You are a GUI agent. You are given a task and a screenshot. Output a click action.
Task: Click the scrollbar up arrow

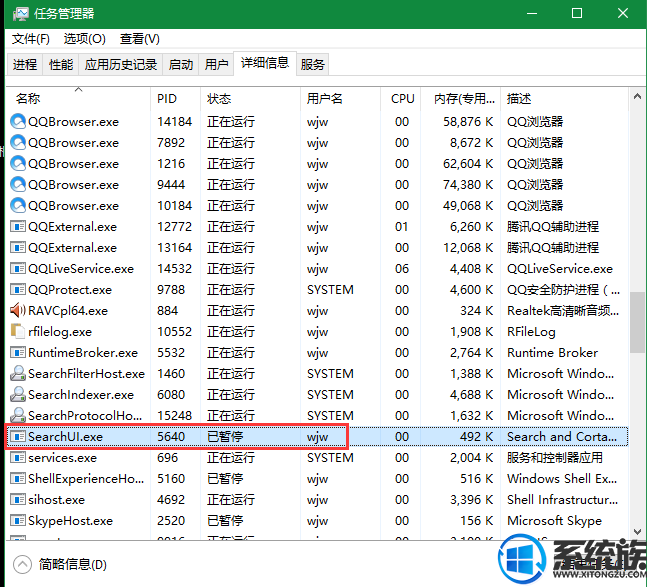[x=637, y=97]
